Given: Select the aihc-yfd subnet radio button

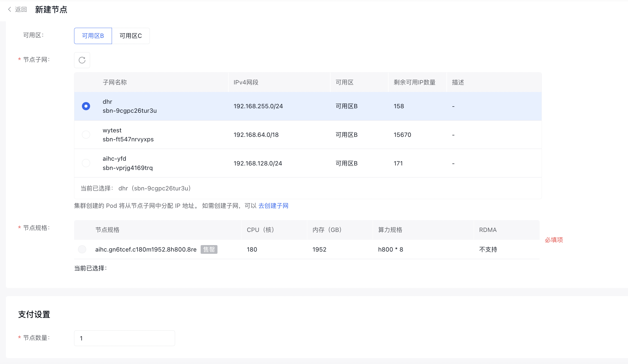Looking at the screenshot, I should [x=86, y=163].
